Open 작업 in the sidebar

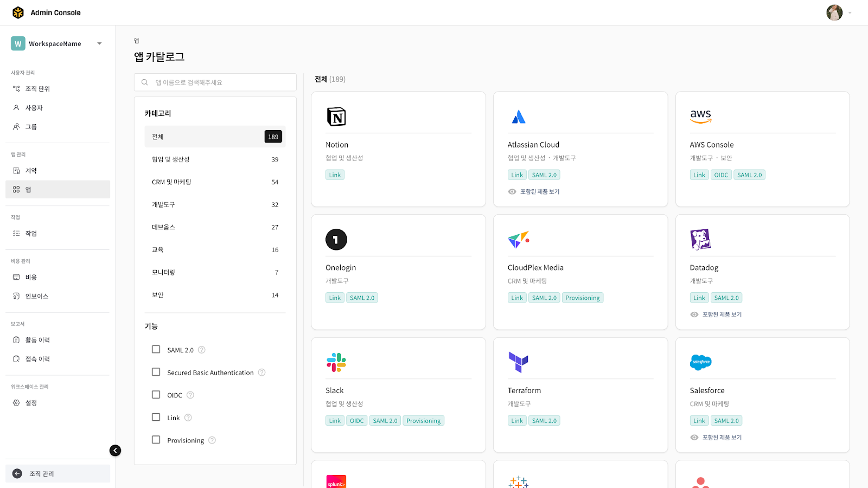pos(58,233)
